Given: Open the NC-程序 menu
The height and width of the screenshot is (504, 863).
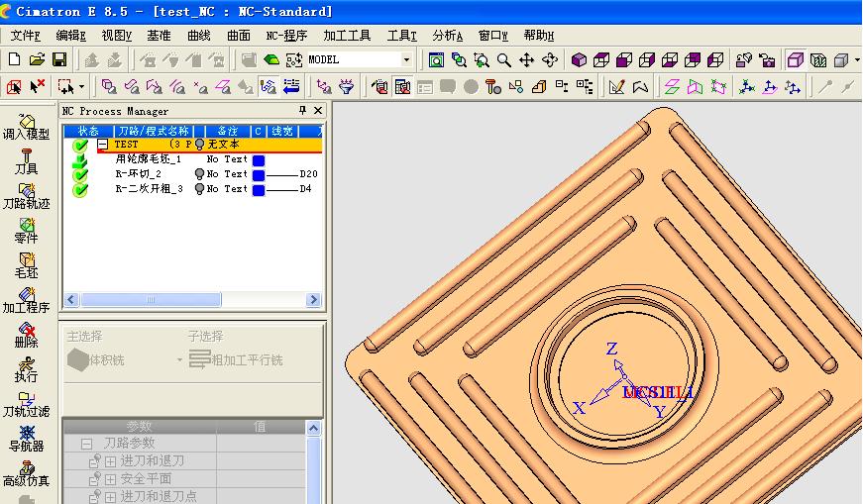Looking at the screenshot, I should click(x=286, y=36).
